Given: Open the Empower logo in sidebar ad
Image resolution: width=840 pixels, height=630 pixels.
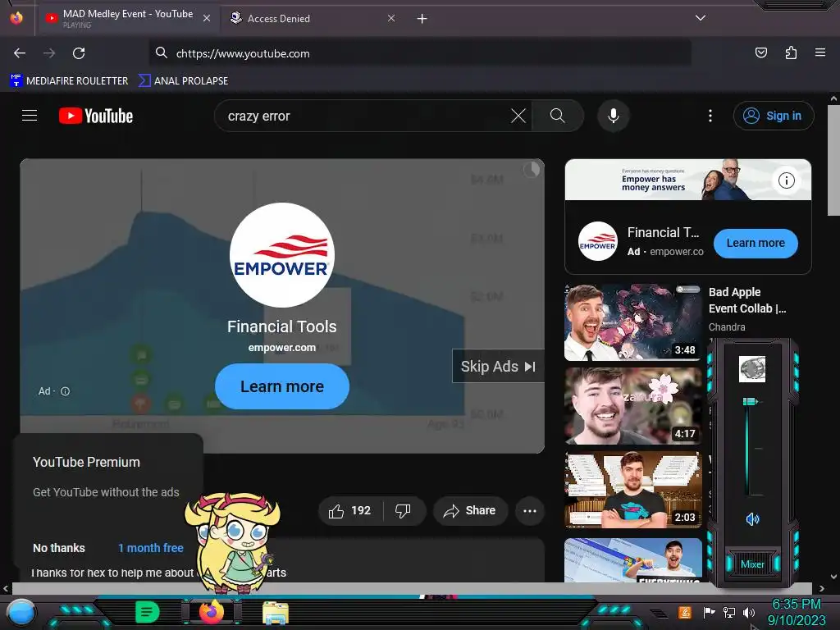Looking at the screenshot, I should click(597, 241).
